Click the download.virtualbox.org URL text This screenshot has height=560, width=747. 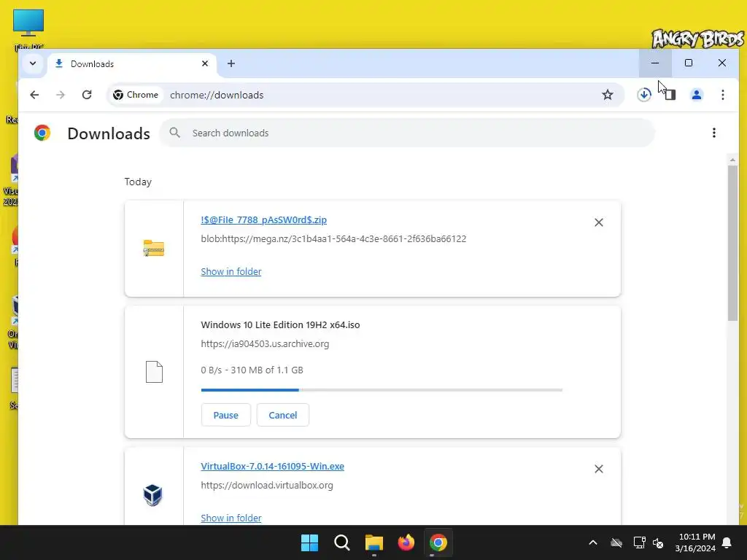[267, 485]
